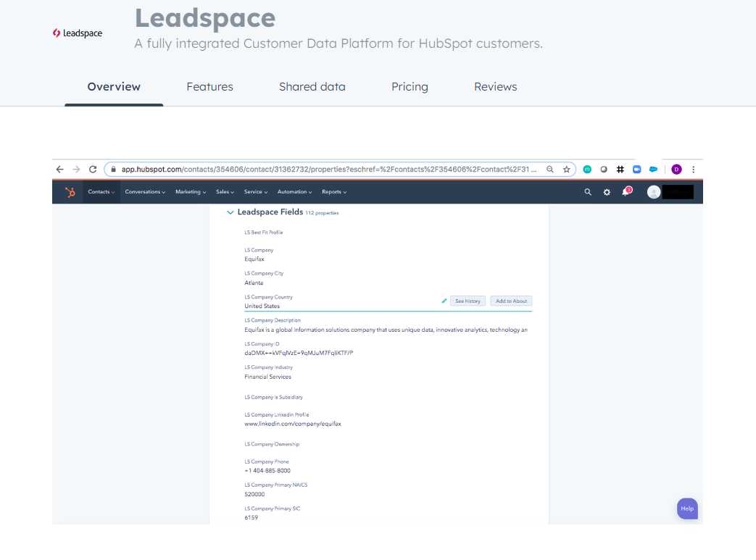Open the Automation dropdown menu
Screen dimensions: 756x560
point(294,192)
